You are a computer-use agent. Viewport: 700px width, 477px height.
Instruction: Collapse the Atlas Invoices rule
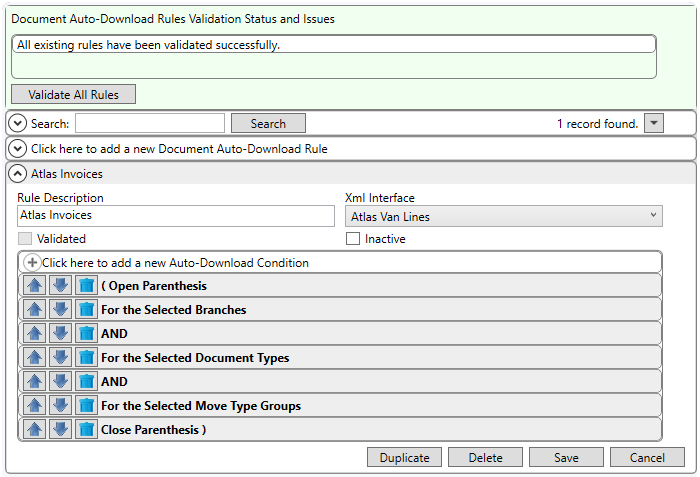(17, 173)
